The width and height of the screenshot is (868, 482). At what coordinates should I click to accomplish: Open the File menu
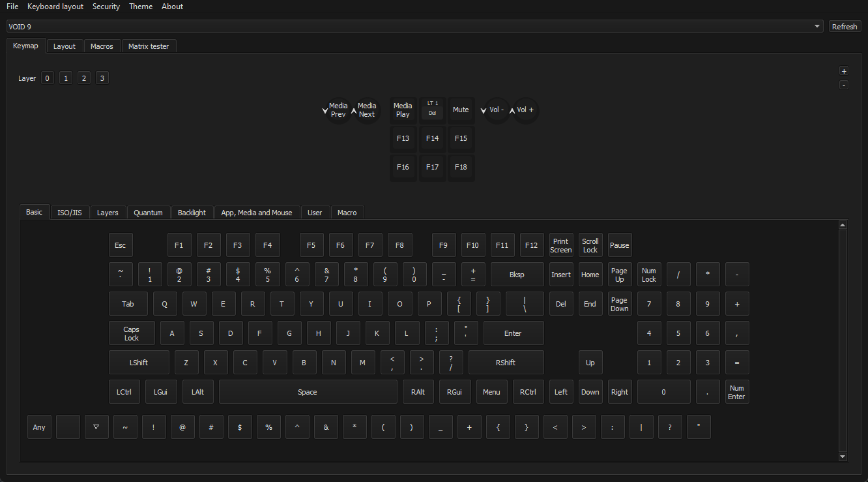[12, 7]
